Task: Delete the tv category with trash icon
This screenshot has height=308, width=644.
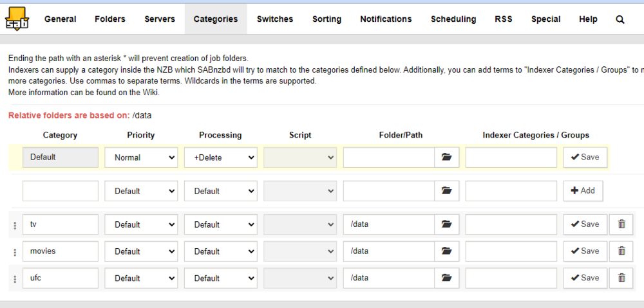Action: 621,224
